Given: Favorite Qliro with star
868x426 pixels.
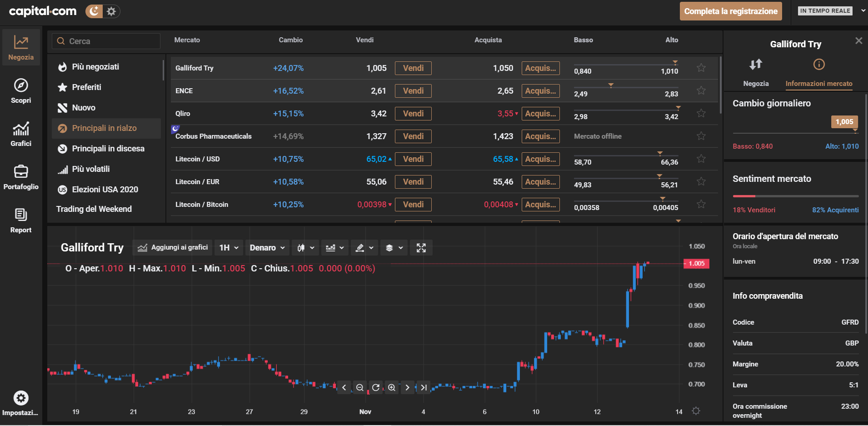Looking at the screenshot, I should [x=701, y=113].
